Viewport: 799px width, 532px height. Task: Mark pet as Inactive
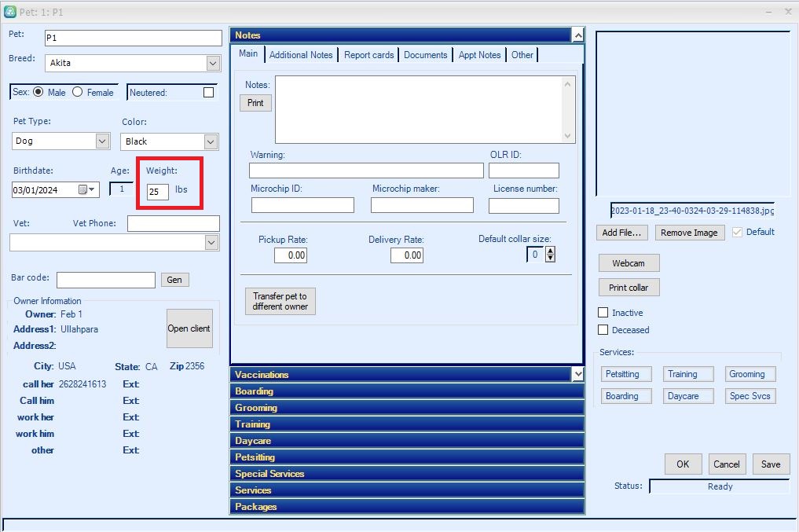pyautogui.click(x=603, y=313)
